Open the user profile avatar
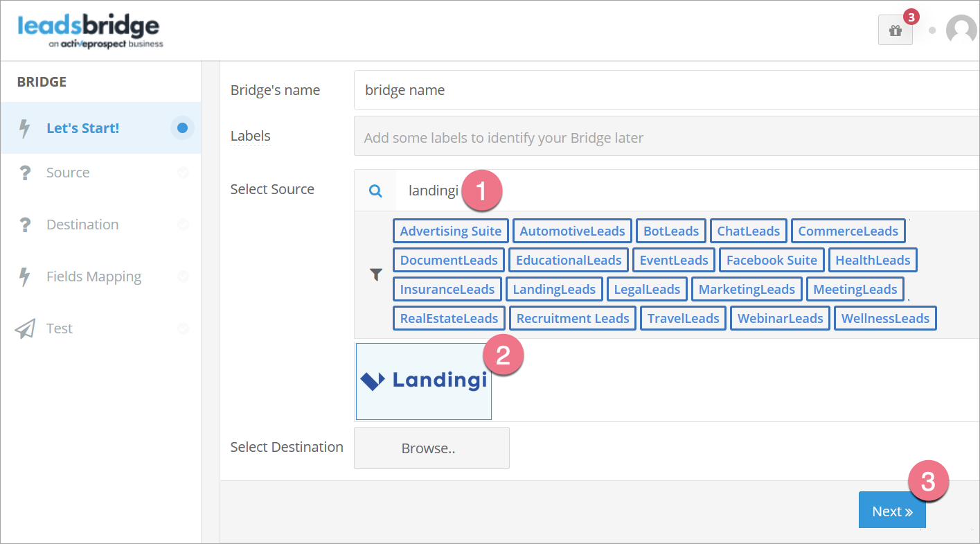The image size is (980, 544). point(961,30)
